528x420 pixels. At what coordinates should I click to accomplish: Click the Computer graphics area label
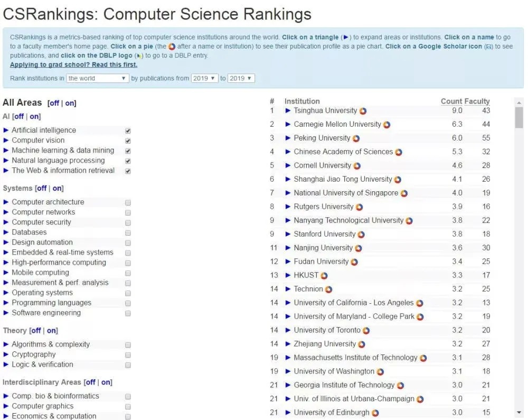click(x=42, y=406)
